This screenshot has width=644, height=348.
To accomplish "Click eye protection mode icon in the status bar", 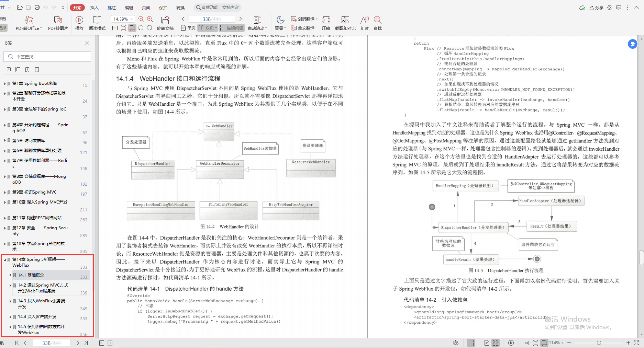I will [456, 343].
